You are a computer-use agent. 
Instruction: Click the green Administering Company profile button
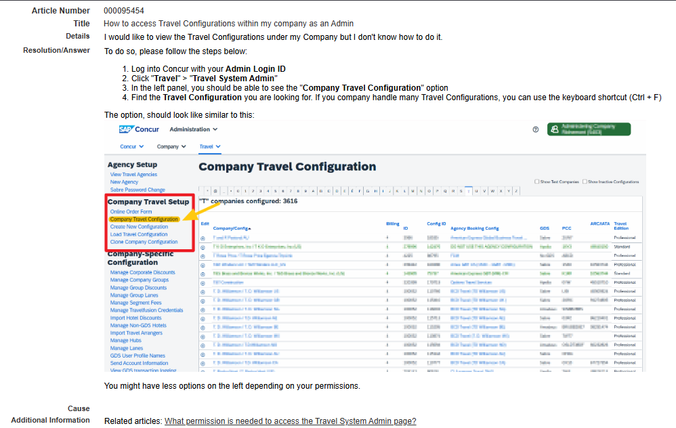589,129
